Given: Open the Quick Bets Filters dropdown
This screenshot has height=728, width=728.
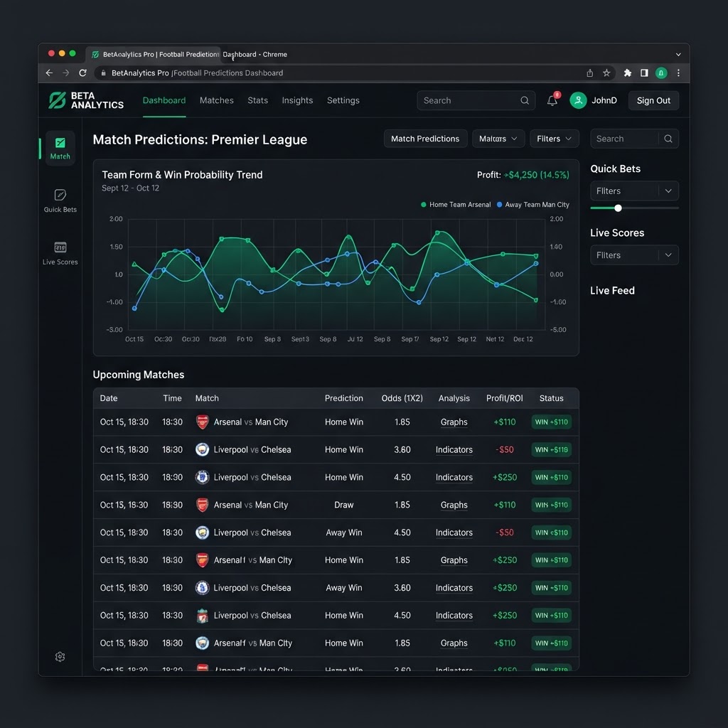Looking at the screenshot, I should click(x=634, y=191).
